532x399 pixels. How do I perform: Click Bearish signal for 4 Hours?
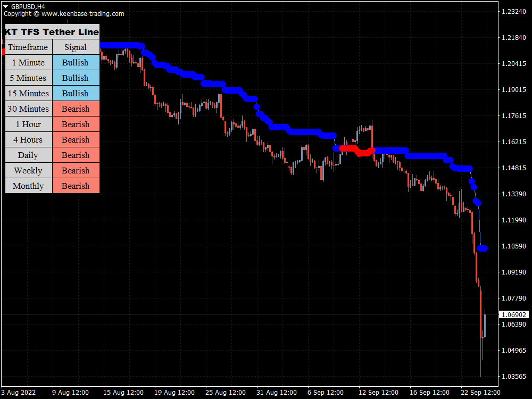[x=76, y=139]
